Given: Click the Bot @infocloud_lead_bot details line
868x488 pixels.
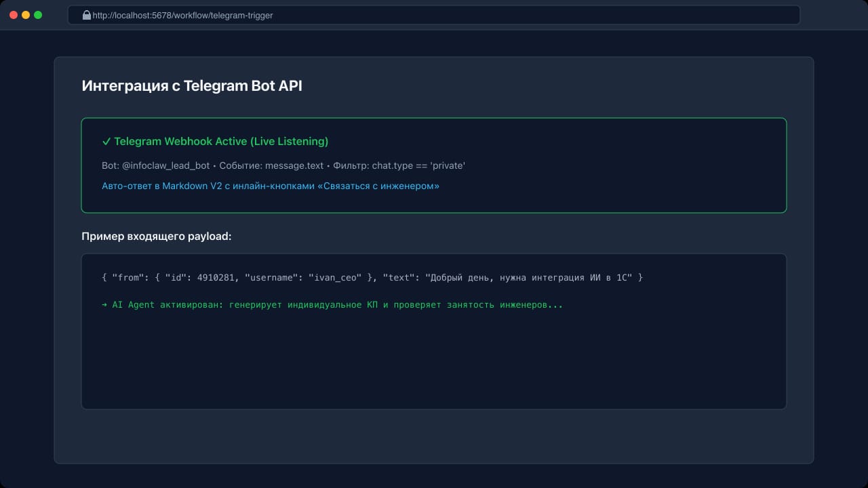Looking at the screenshot, I should pyautogui.click(x=283, y=166).
